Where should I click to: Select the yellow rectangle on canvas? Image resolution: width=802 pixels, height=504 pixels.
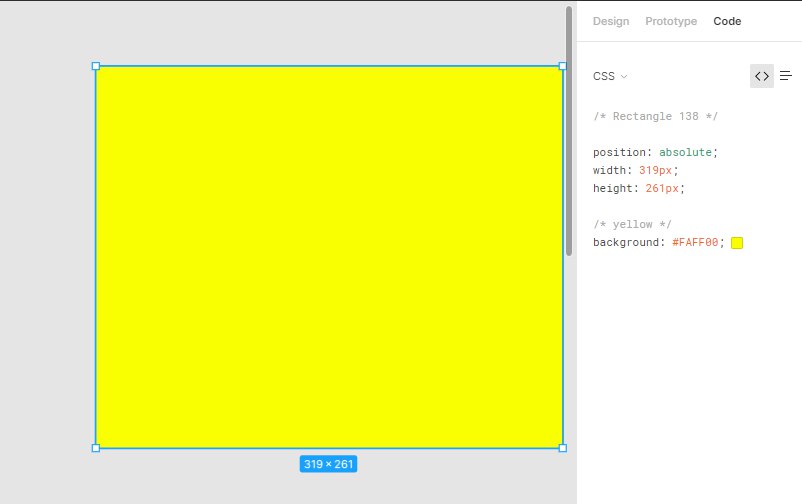(329, 257)
